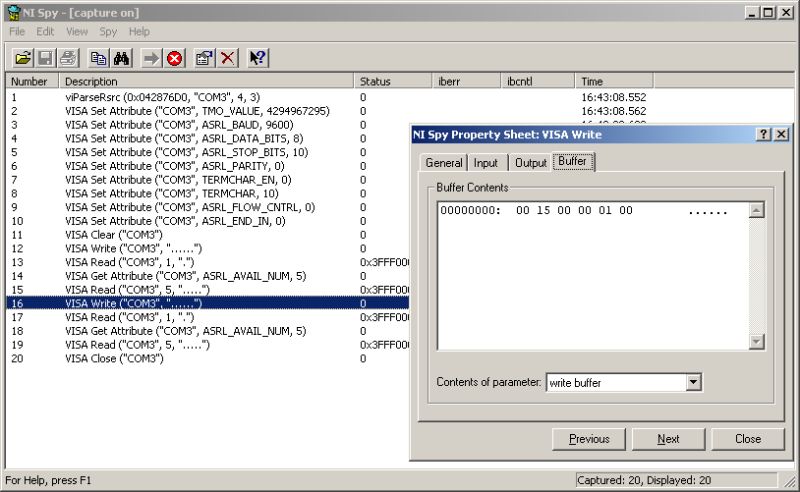The height and width of the screenshot is (492, 800).
Task: Switch to the Output tab
Action: (x=531, y=163)
